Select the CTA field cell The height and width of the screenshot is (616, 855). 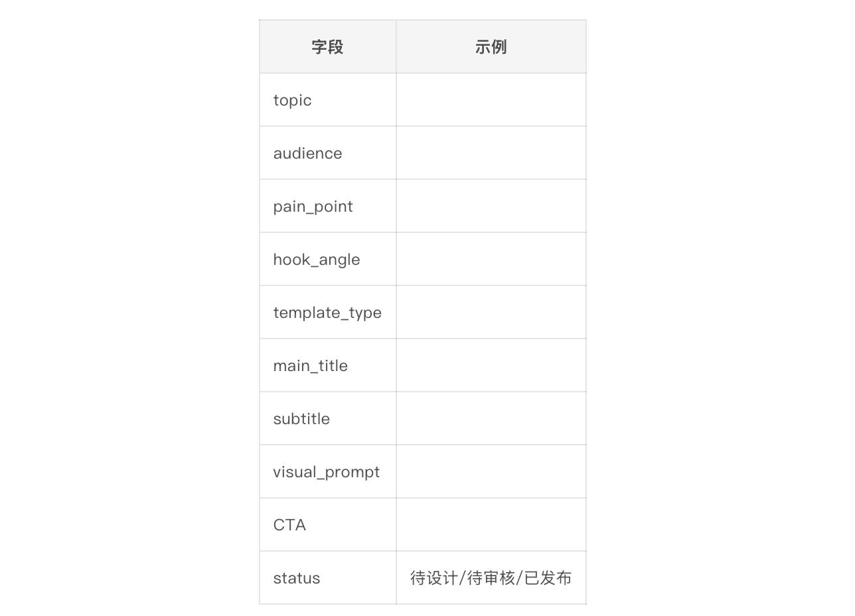tap(328, 524)
